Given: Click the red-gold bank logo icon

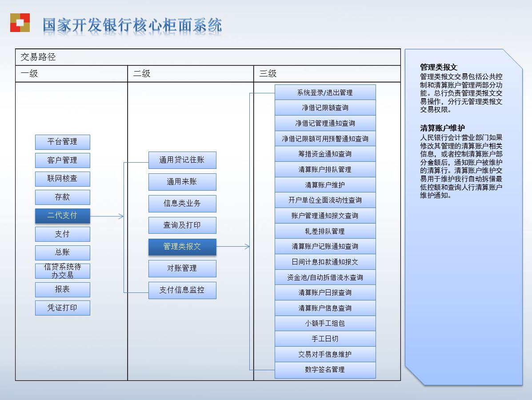Looking at the screenshot, I should point(20,23).
